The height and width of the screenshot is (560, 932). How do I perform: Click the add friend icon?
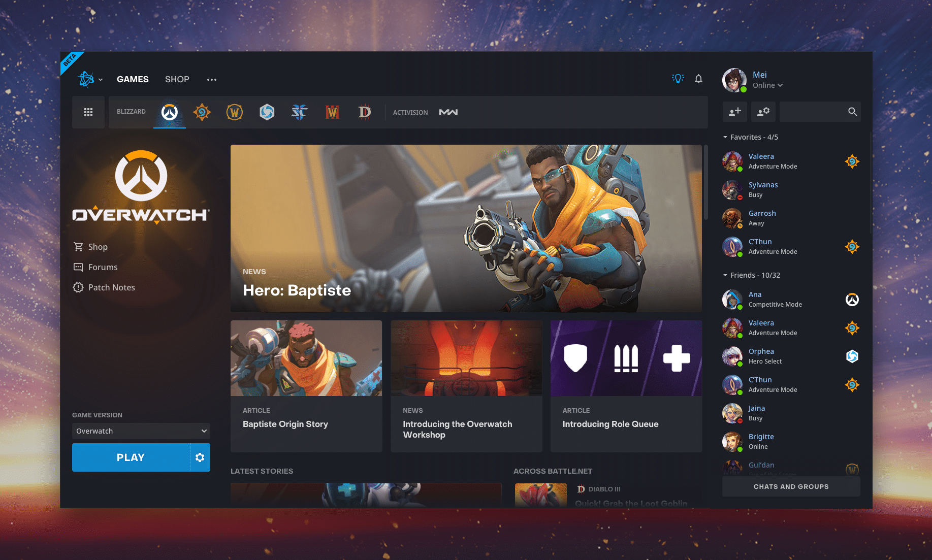pos(735,112)
